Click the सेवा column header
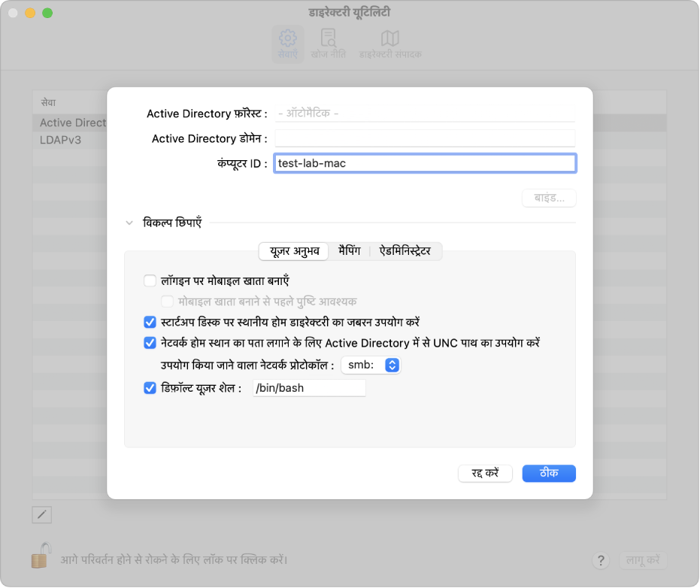 coord(70,103)
